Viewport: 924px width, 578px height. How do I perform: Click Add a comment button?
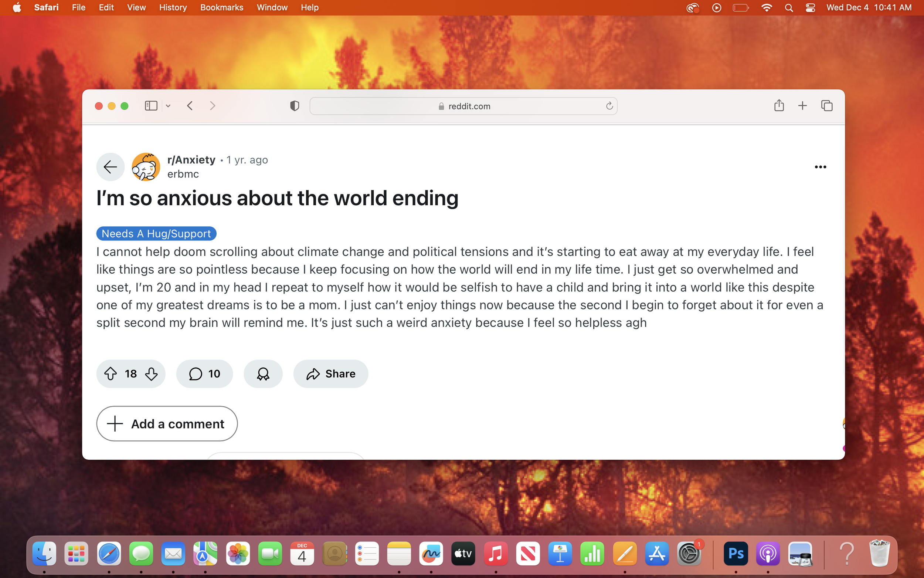tap(167, 423)
